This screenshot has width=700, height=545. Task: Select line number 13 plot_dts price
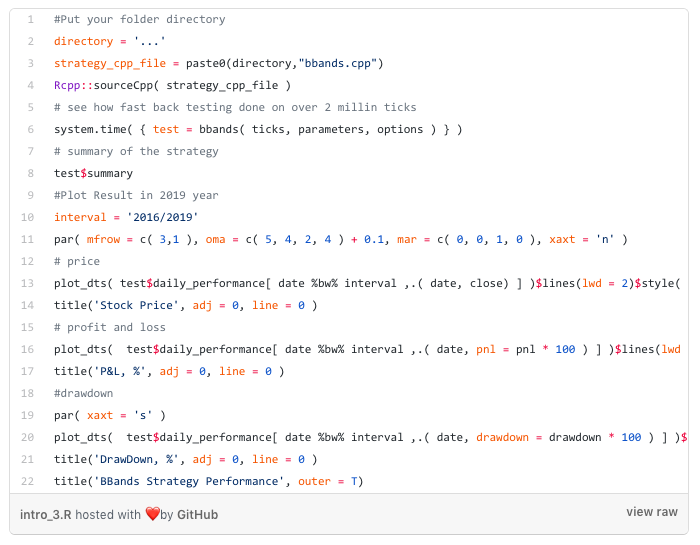tap(28, 283)
